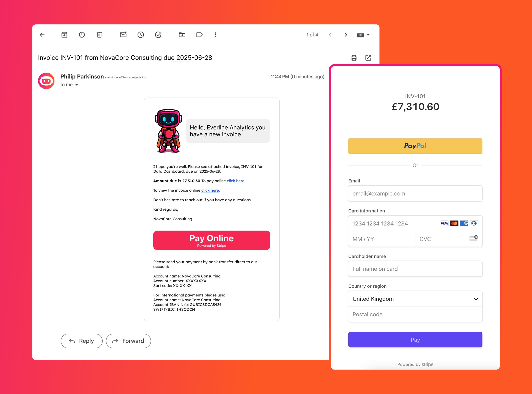The image size is (532, 394).
Task: Expand the 'to me' recipient details
Action: (77, 85)
